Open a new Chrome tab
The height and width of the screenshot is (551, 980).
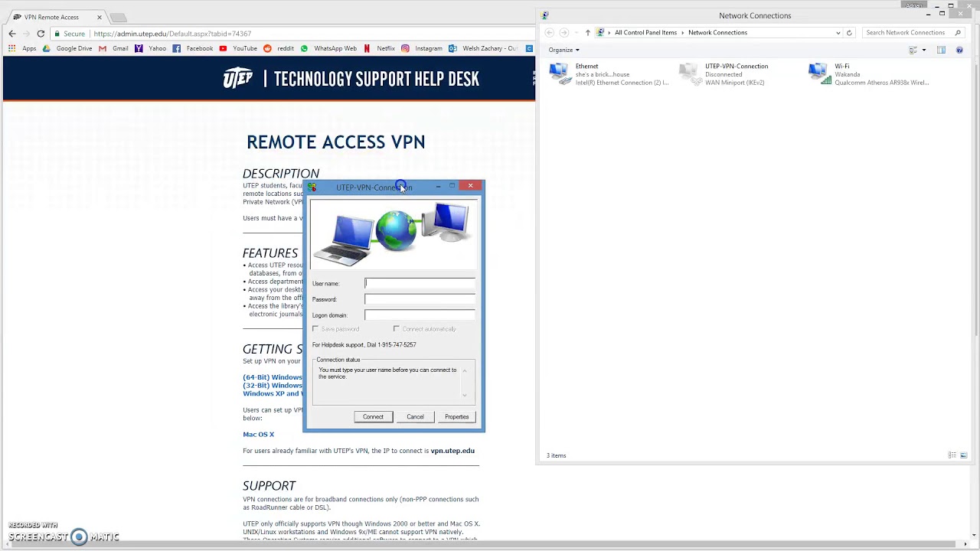(119, 17)
